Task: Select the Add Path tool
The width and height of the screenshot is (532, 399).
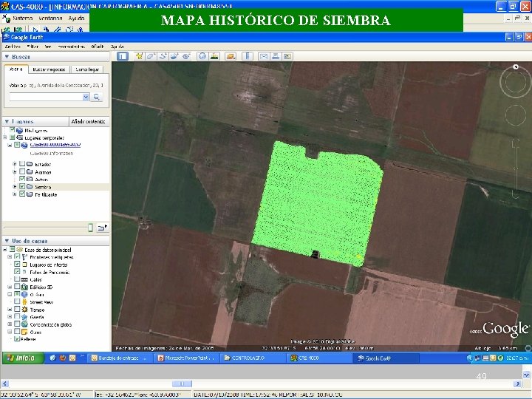Action: pos(163,56)
